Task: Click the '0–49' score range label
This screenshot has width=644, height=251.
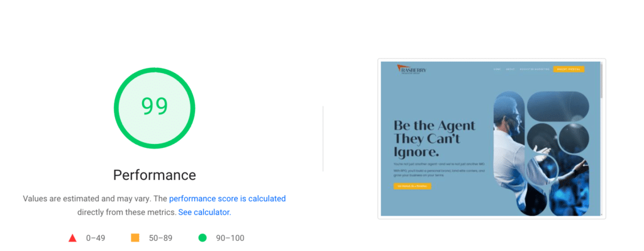Action: click(96, 238)
